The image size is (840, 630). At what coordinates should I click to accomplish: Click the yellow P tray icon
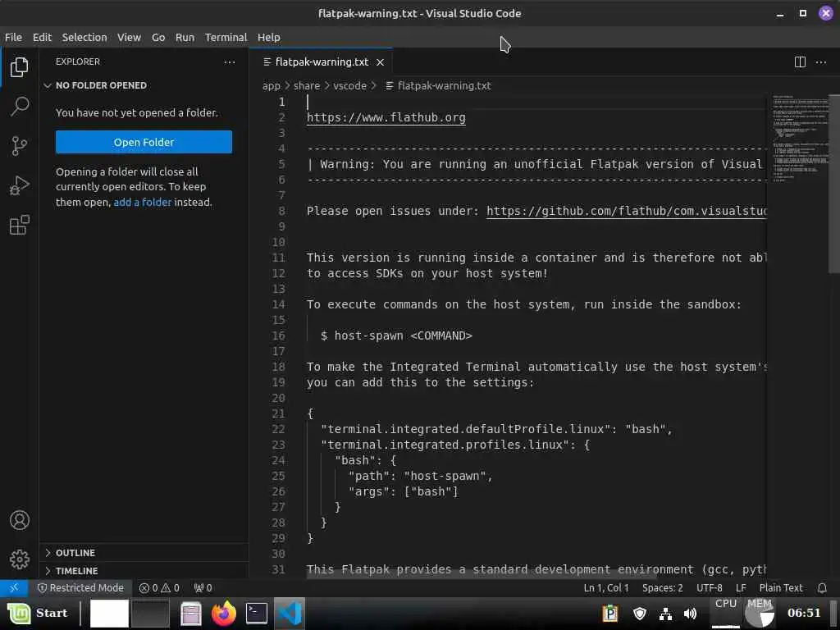[x=610, y=614]
